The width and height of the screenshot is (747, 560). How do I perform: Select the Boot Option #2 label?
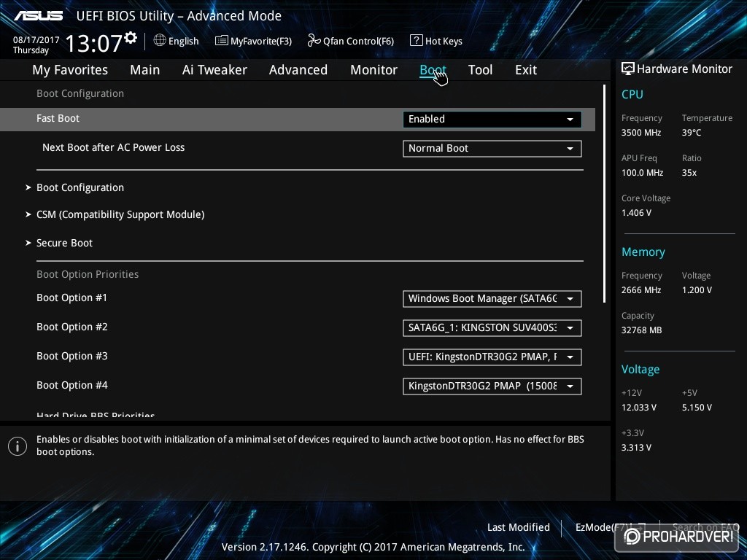click(72, 327)
